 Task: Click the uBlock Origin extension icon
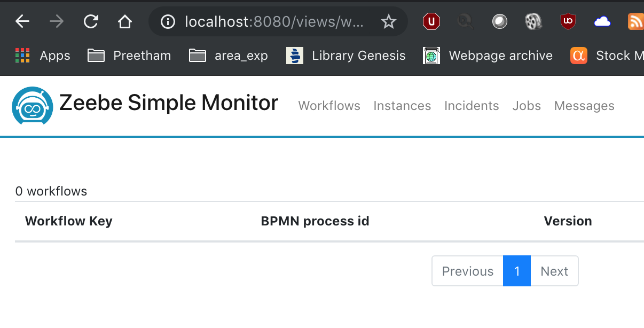tap(567, 21)
